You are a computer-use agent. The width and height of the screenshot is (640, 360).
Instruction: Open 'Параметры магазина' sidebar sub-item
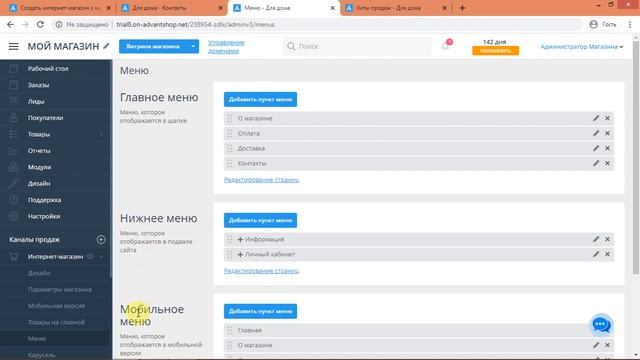pos(60,289)
